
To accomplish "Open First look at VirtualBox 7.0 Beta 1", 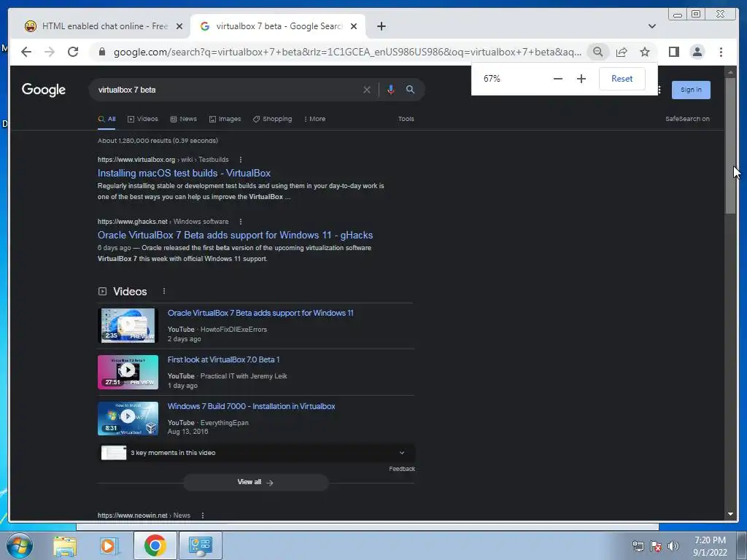I will click(x=223, y=359).
